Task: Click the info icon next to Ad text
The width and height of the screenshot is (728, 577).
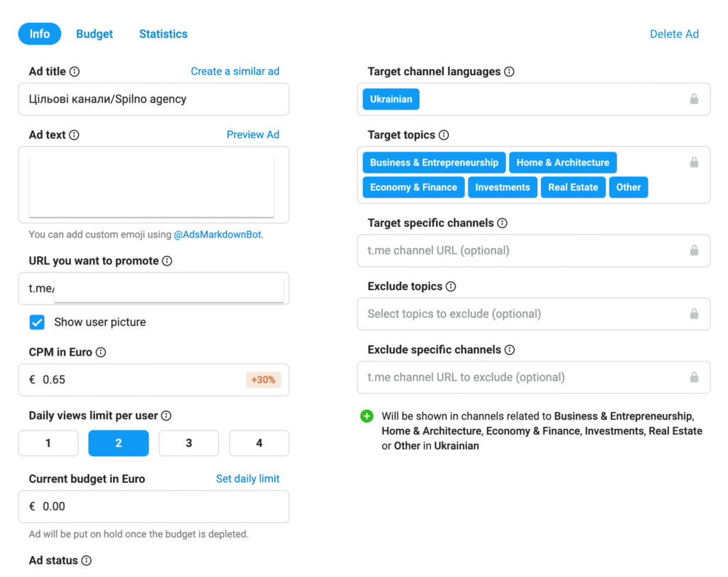Action: point(74,135)
